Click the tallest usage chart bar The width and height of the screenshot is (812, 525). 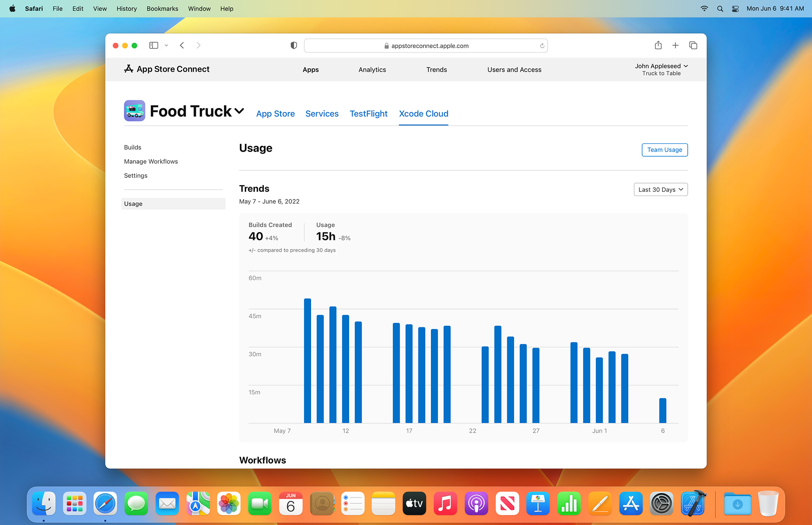pyautogui.click(x=307, y=360)
